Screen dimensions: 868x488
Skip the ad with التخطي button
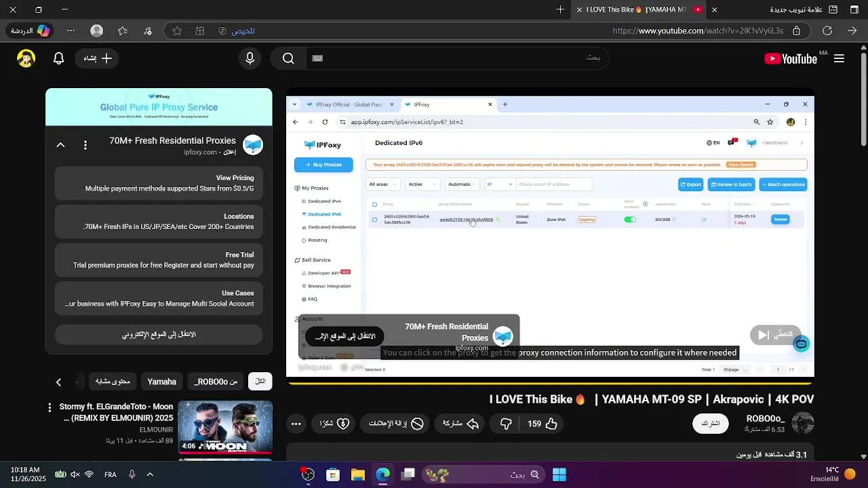click(x=776, y=335)
